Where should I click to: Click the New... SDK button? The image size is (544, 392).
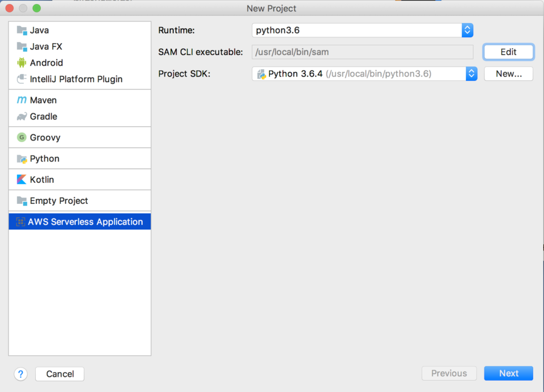pyautogui.click(x=508, y=74)
